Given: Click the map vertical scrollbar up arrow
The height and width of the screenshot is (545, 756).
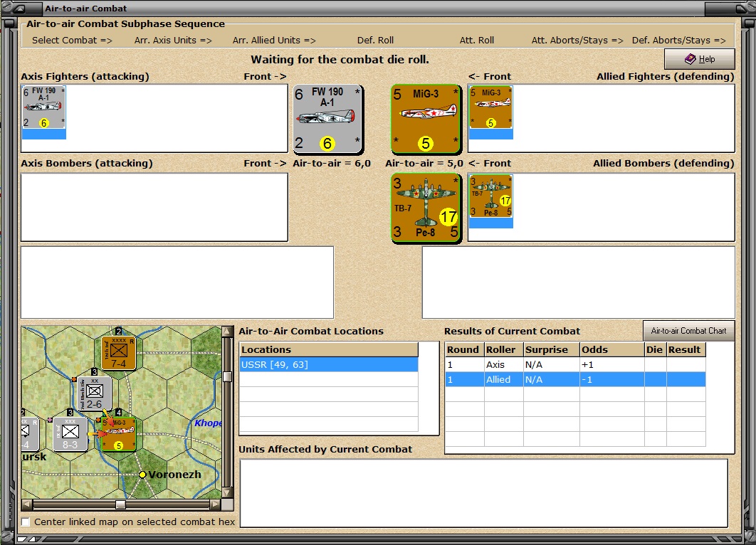Looking at the screenshot, I should click(228, 332).
